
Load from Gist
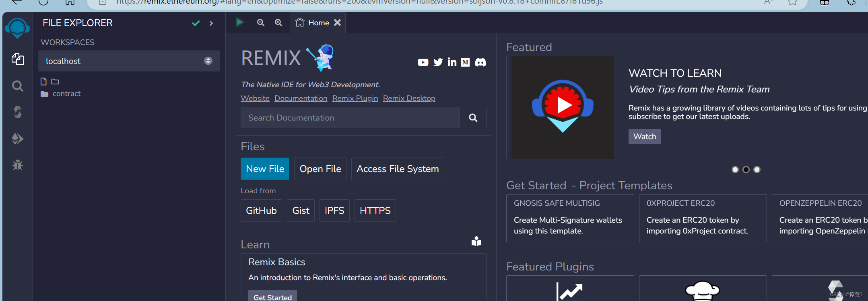[x=301, y=211]
